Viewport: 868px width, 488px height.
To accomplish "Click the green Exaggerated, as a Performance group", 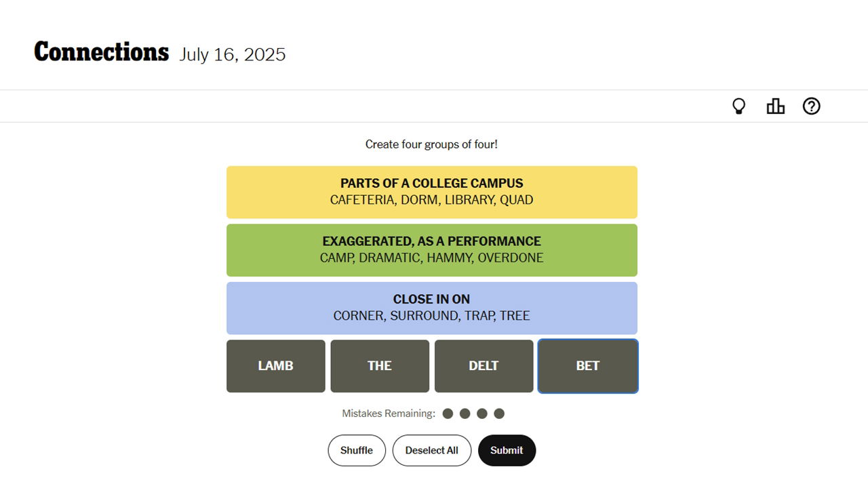I will (x=432, y=250).
